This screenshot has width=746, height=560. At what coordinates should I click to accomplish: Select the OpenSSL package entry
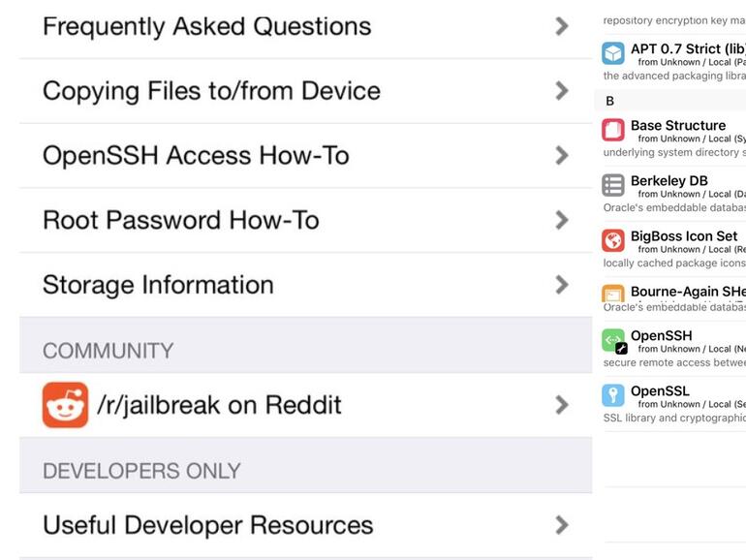point(661,391)
